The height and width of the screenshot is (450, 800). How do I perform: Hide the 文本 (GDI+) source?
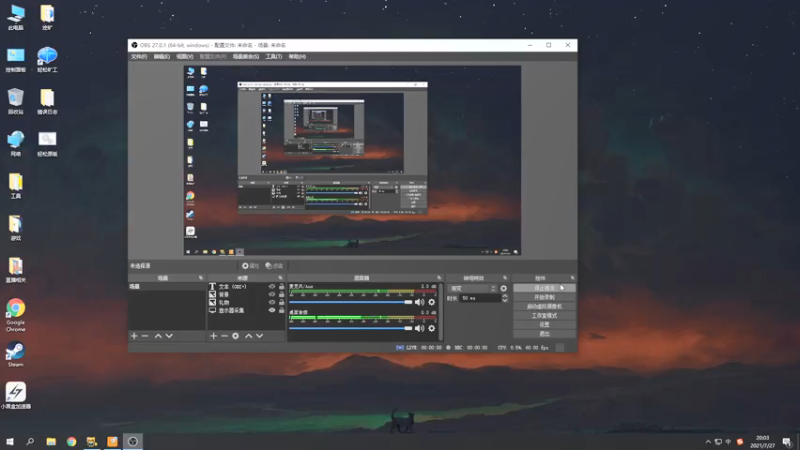[x=272, y=287]
